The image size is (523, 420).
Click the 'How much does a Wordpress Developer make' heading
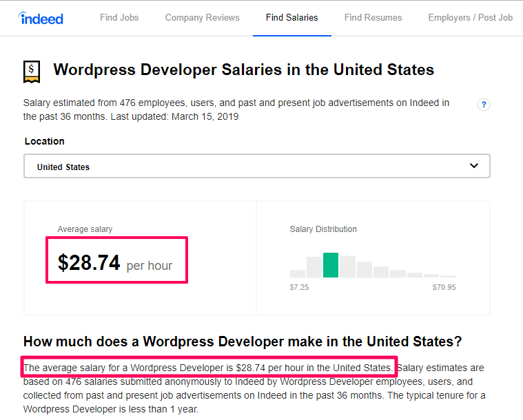pos(243,342)
